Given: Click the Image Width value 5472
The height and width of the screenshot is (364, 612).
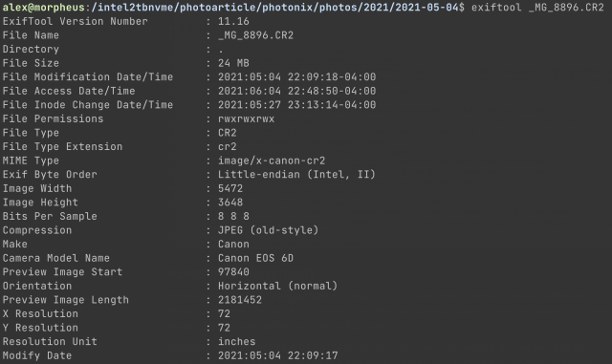Looking at the screenshot, I should pyautogui.click(x=230, y=188).
